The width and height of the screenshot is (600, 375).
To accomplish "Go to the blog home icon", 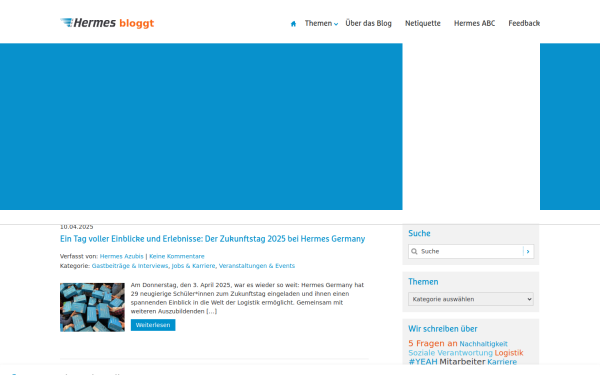I will 293,24.
